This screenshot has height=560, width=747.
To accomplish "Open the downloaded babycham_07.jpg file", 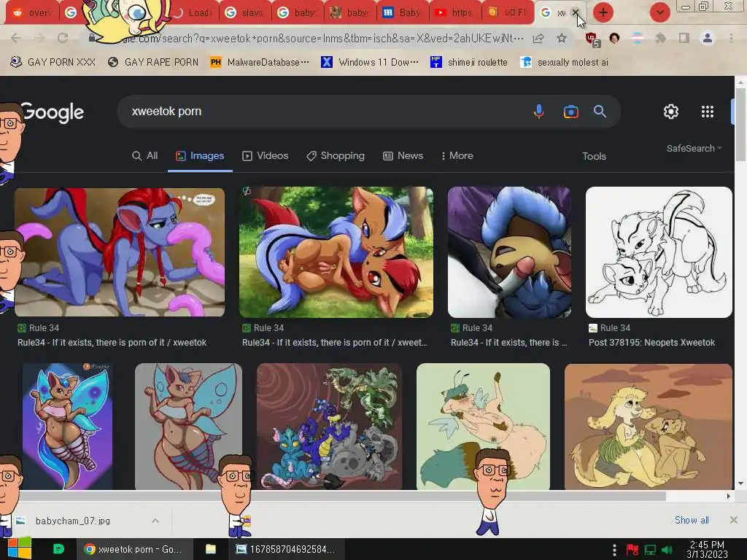I will 72,521.
